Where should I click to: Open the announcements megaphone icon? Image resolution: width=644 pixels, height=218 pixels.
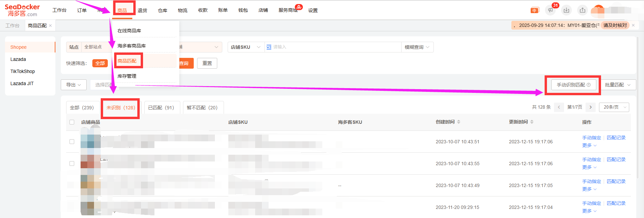550,10
